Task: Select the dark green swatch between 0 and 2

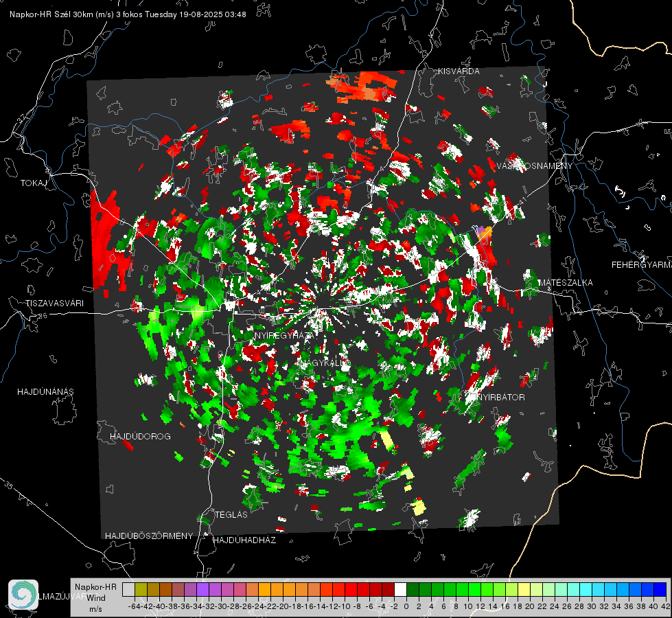Action: click(413, 589)
